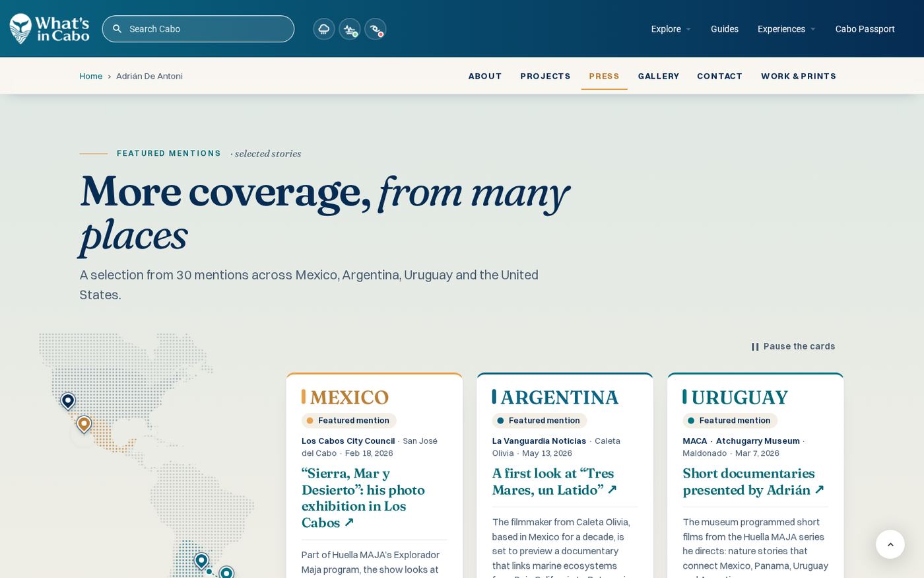924x578 pixels.
Task: Click the Featured mention badge on the Mexico card
Action: [x=349, y=421]
